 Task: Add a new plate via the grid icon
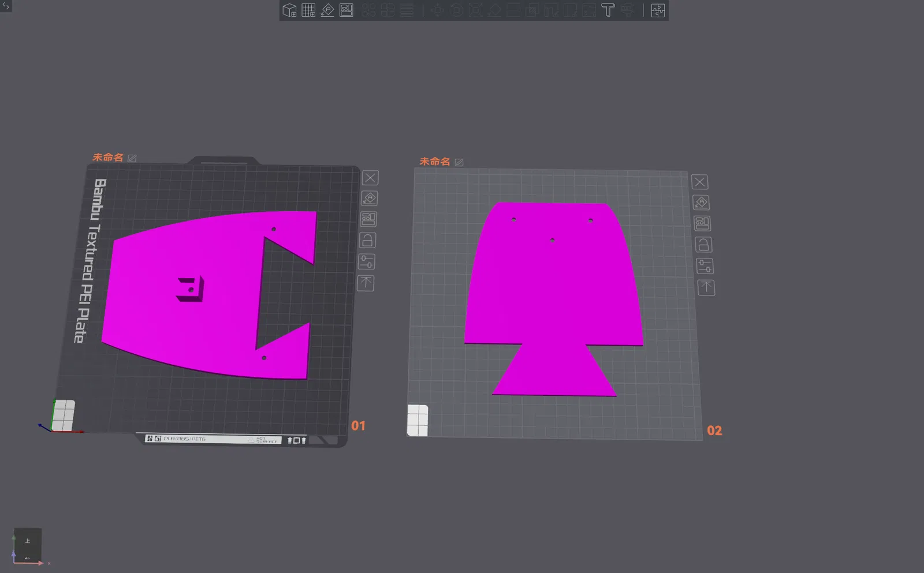[308, 10]
